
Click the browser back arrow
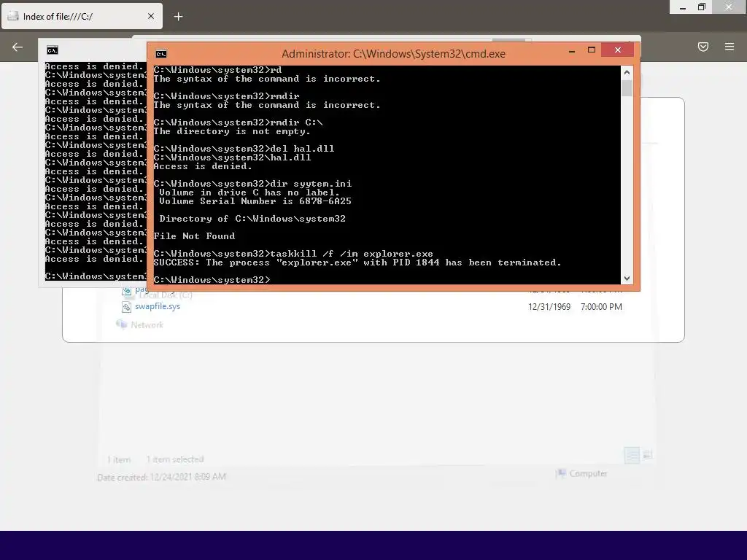18,47
